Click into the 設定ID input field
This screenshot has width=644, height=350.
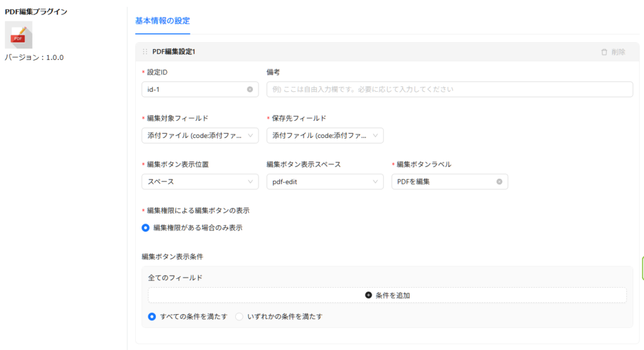tap(194, 89)
